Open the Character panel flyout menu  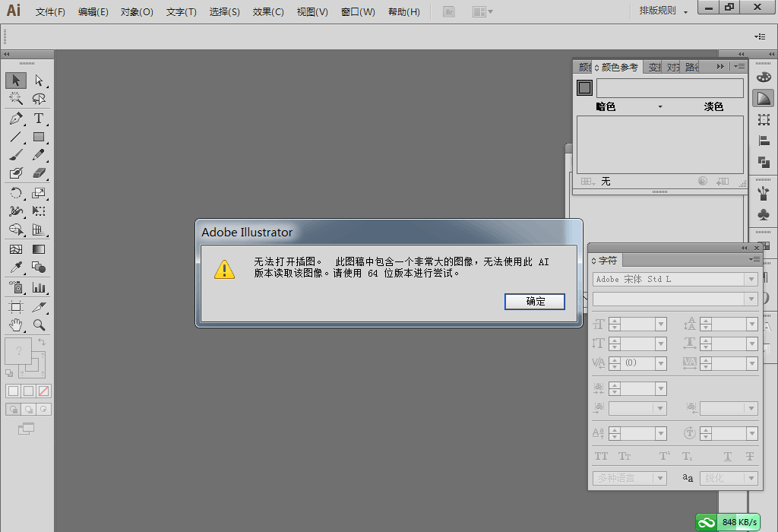click(754, 260)
